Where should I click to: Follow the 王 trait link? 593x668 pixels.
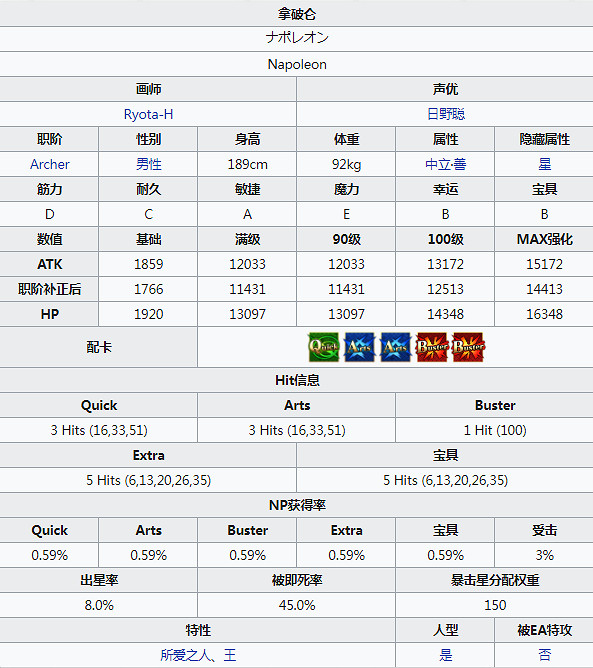(230, 655)
